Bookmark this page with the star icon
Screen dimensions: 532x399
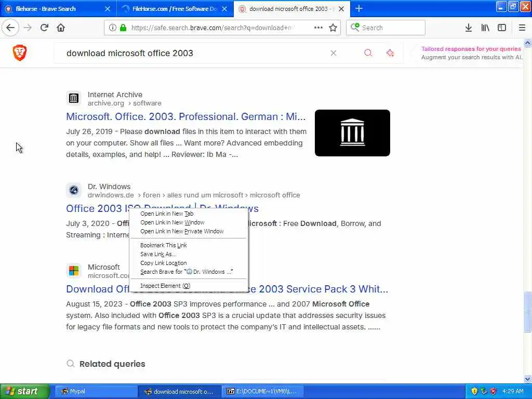tap(333, 28)
